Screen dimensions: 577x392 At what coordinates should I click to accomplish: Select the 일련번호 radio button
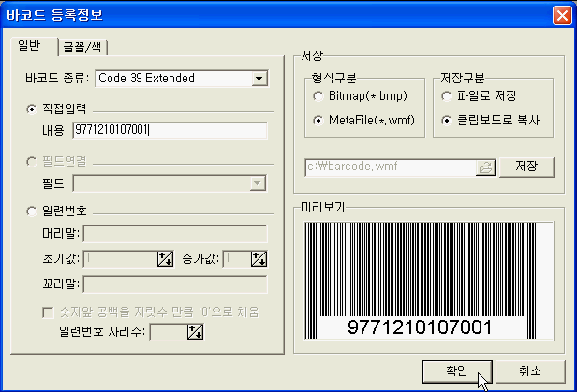(32, 211)
